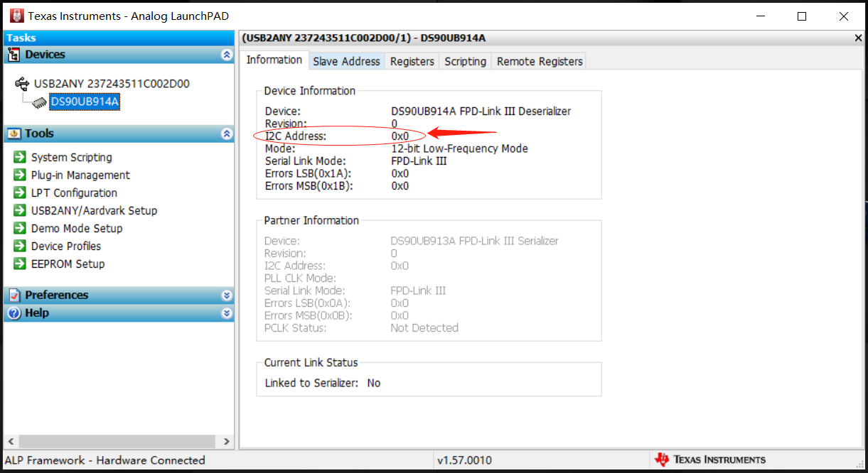868x473 pixels.
Task: Click the Errors MSB(0x1B) label
Action: click(x=309, y=186)
